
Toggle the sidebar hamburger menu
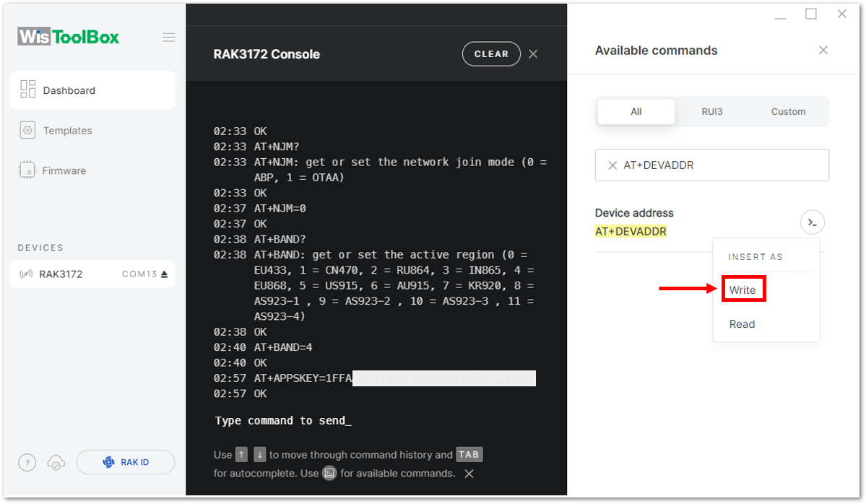coord(169,38)
